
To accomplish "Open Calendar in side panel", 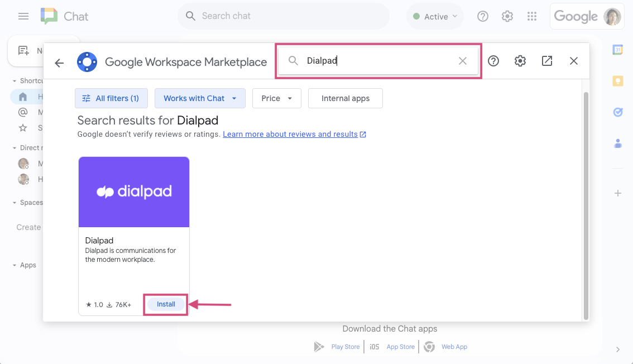I will pyautogui.click(x=618, y=50).
